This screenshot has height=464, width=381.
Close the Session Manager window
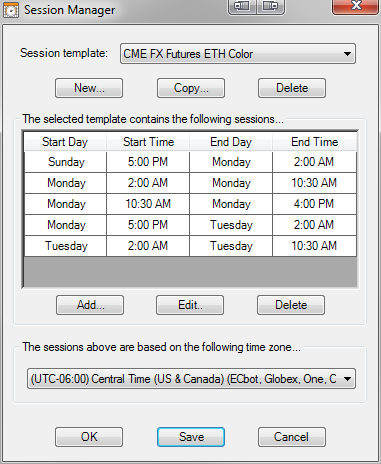coord(356,6)
